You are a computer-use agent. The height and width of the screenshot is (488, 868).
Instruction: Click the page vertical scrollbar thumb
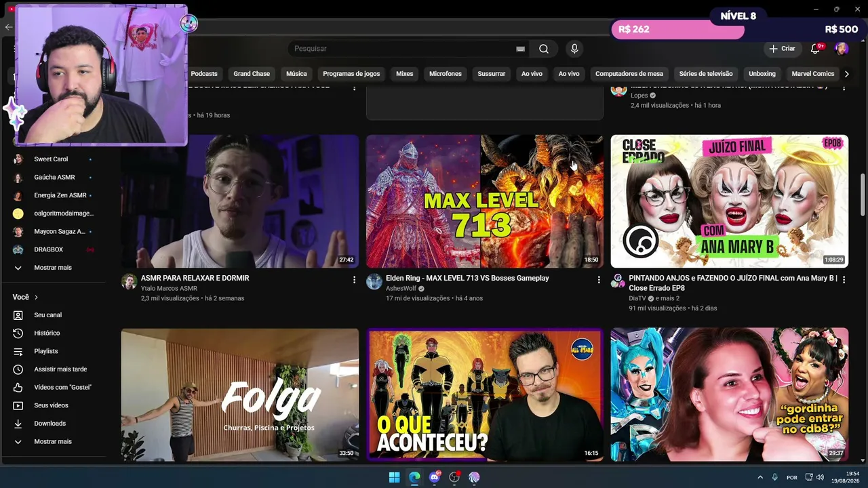pos(863,195)
